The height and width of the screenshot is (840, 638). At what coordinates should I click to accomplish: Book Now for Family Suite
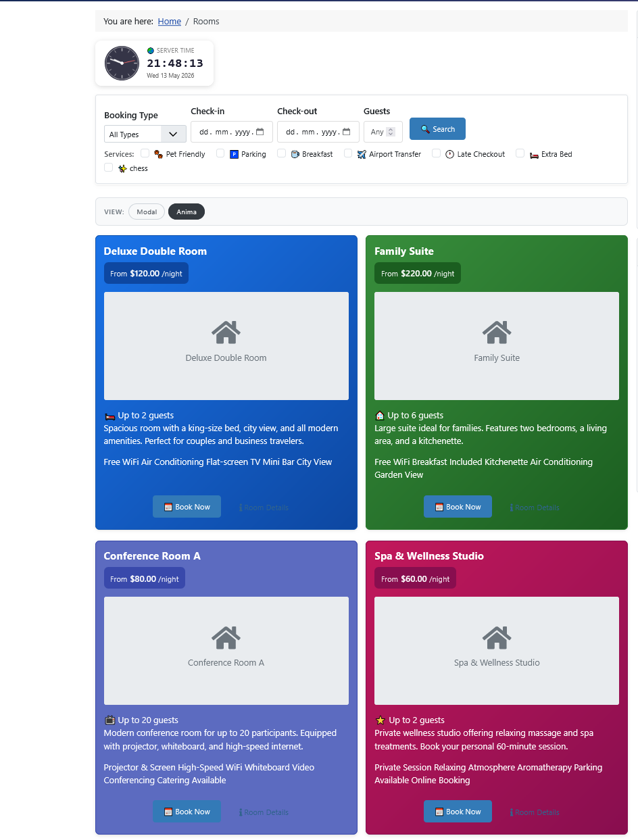coord(458,507)
